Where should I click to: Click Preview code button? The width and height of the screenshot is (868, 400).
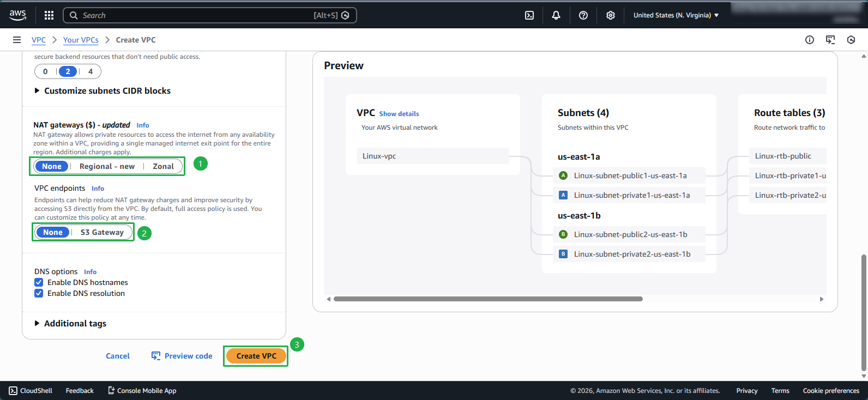[182, 356]
